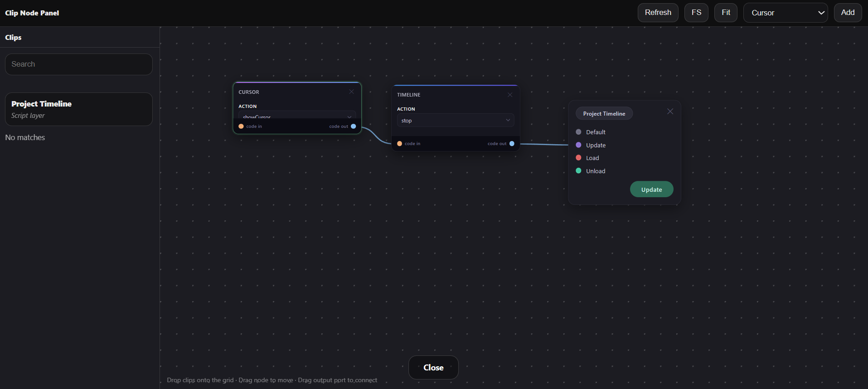Select the Project Timeline clip in Clips list

click(x=78, y=109)
